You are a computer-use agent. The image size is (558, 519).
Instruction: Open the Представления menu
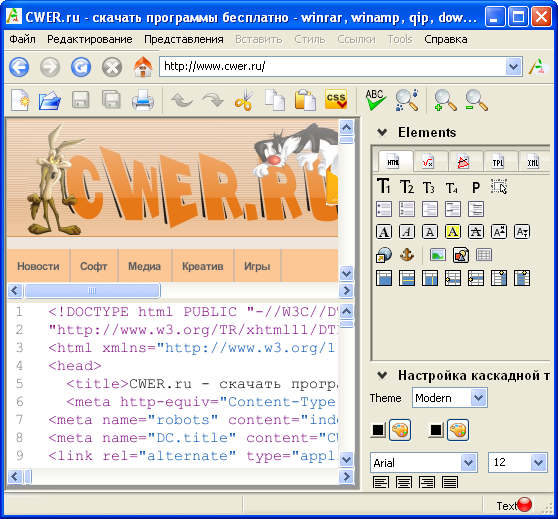coord(184,39)
